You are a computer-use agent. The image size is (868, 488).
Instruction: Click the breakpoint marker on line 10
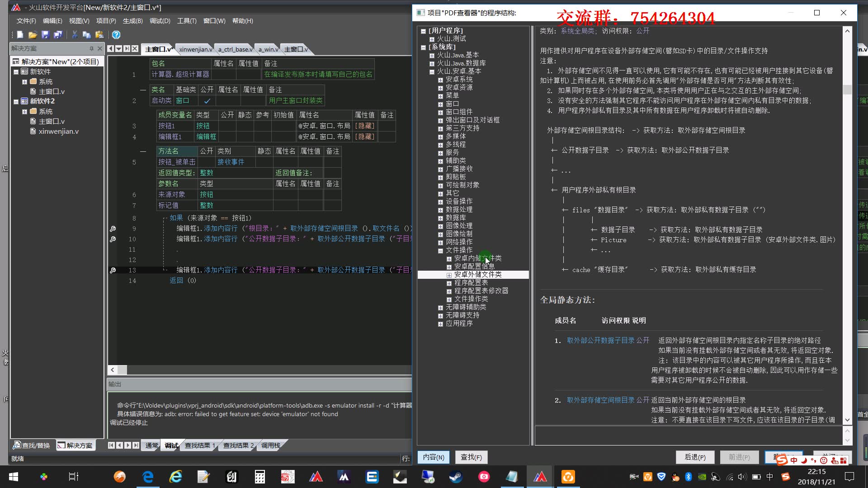(x=113, y=239)
